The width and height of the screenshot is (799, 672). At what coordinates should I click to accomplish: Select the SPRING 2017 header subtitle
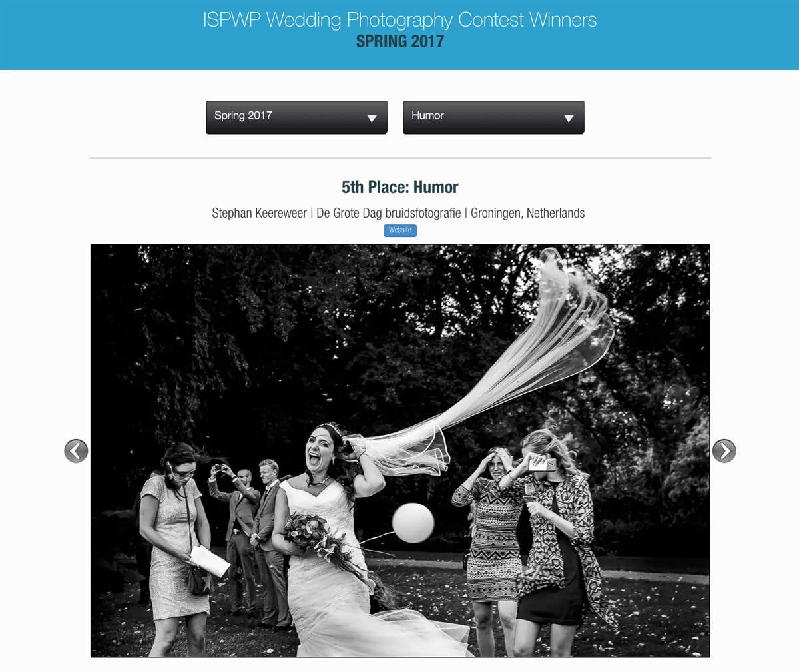click(400, 41)
